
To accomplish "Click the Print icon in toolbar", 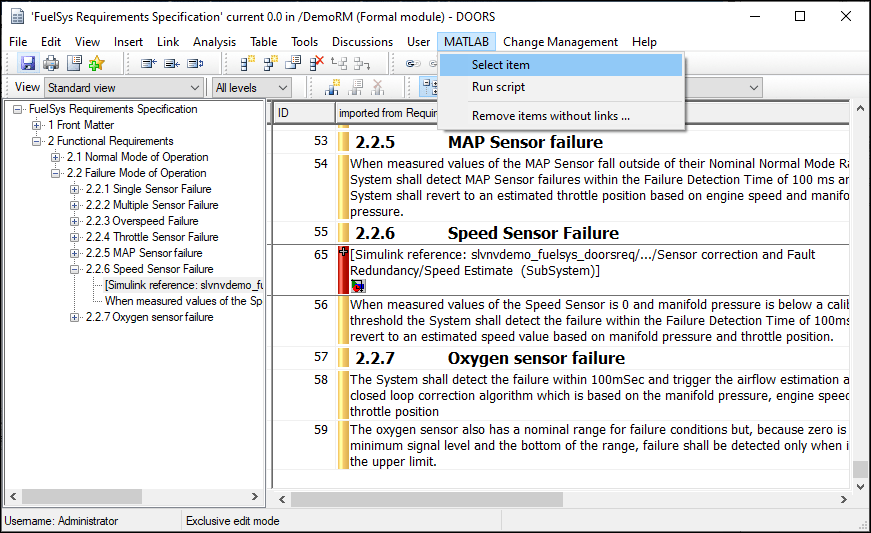I will 51,63.
